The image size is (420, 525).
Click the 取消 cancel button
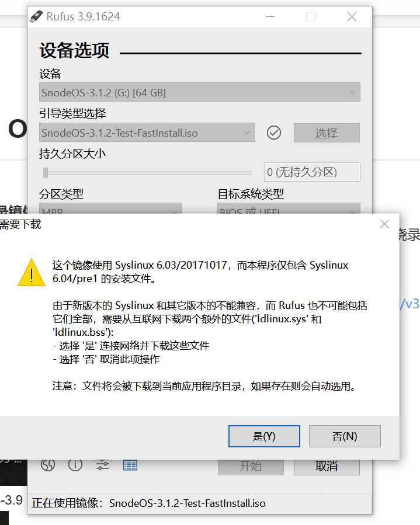(327, 467)
